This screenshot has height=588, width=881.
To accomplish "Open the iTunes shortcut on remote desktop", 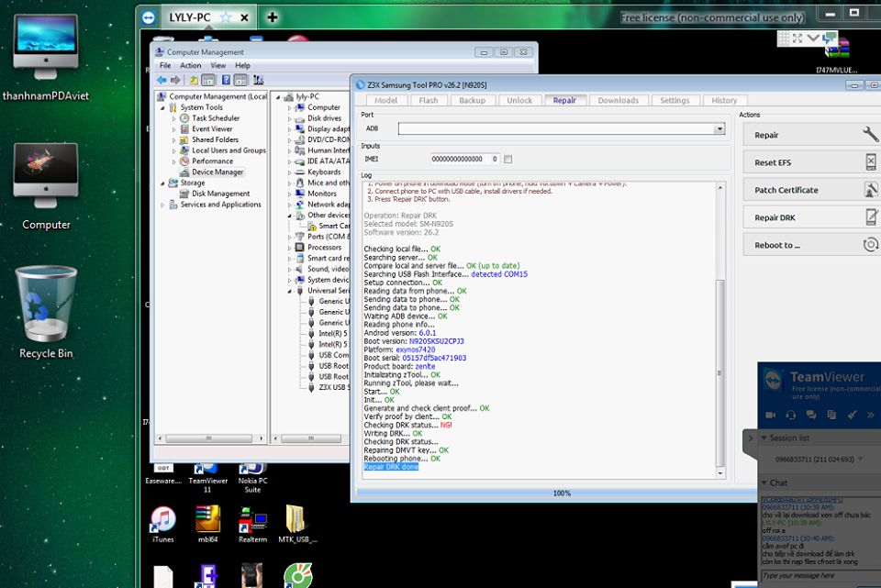I will (163, 524).
